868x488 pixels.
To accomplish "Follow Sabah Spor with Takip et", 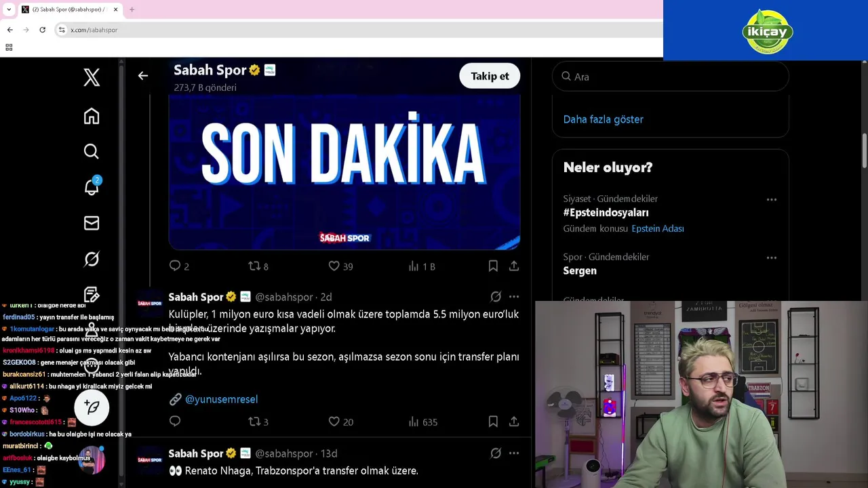I will pyautogui.click(x=490, y=76).
